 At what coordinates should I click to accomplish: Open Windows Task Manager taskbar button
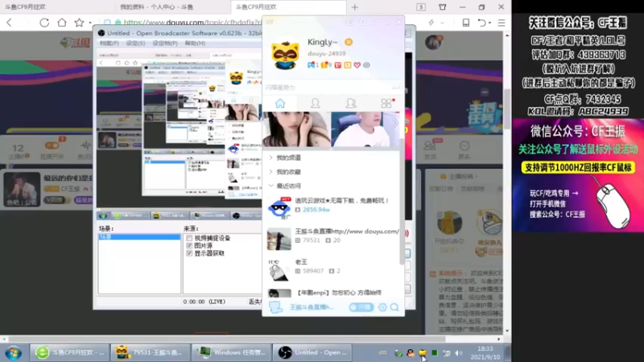coord(232,352)
